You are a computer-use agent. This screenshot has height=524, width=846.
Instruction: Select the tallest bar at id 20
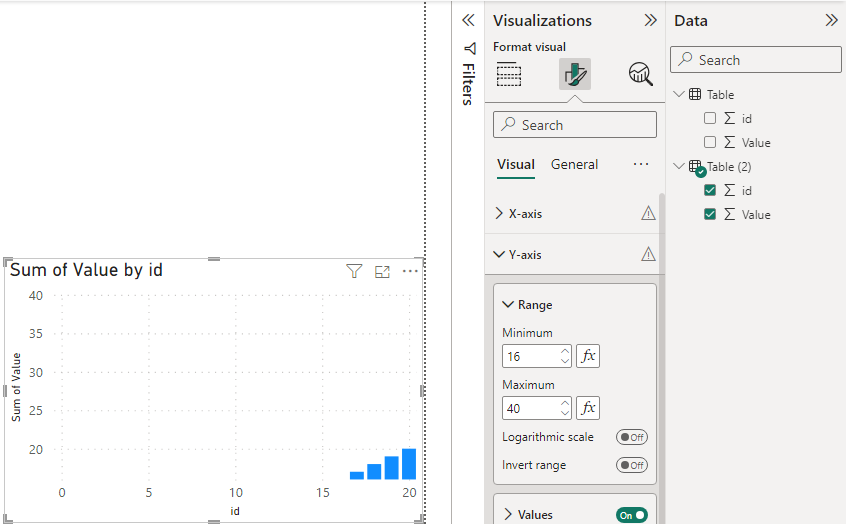(409, 464)
